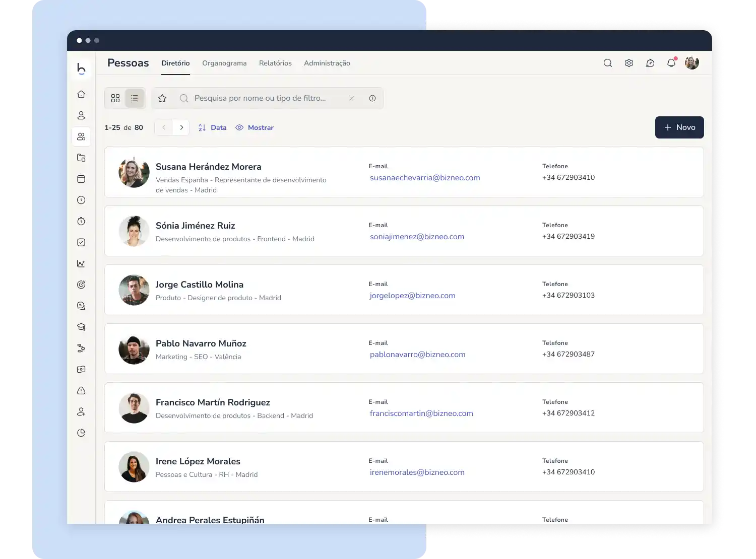Open chat bubbles icon in sidebar
Image resolution: width=756 pixels, height=559 pixels.
point(81,306)
